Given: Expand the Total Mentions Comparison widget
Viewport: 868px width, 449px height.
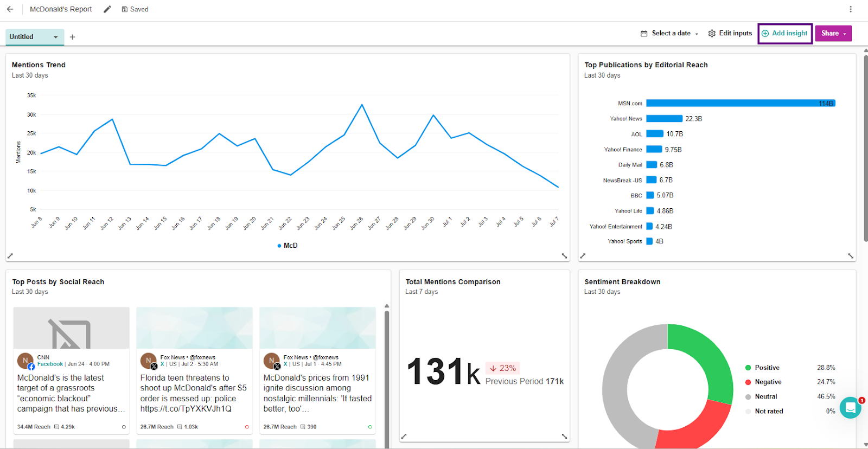Looking at the screenshot, I should pos(404,436).
